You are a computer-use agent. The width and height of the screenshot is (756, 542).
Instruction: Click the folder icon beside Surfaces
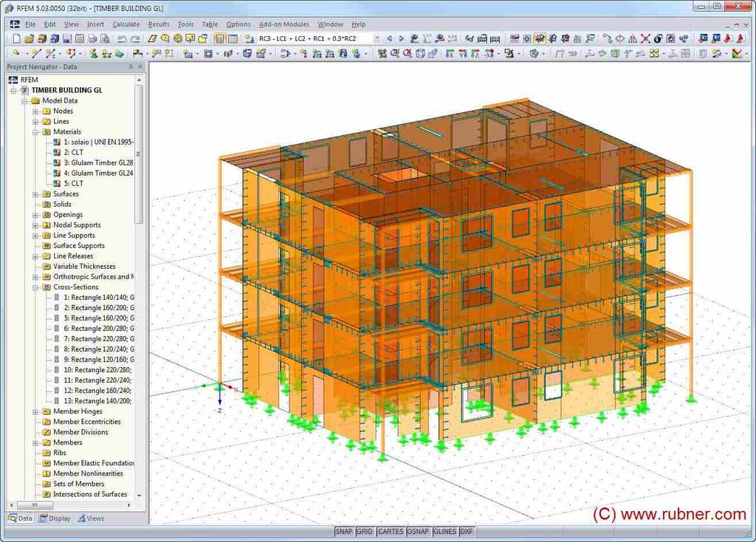click(47, 194)
